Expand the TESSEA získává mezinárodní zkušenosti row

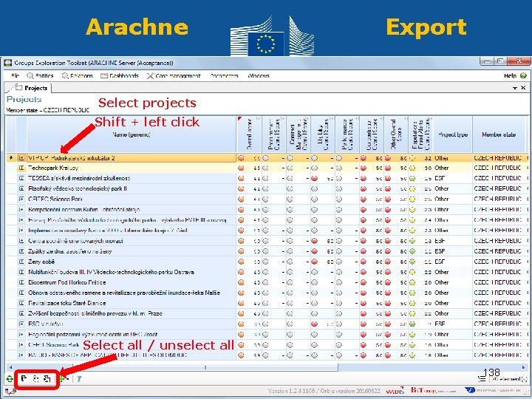21,179
